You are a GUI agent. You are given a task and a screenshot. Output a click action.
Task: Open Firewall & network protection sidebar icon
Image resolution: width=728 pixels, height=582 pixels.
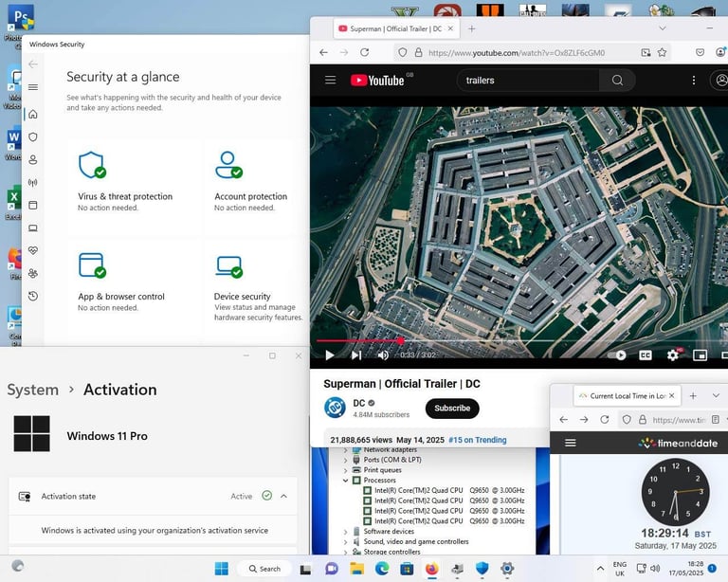click(x=33, y=182)
